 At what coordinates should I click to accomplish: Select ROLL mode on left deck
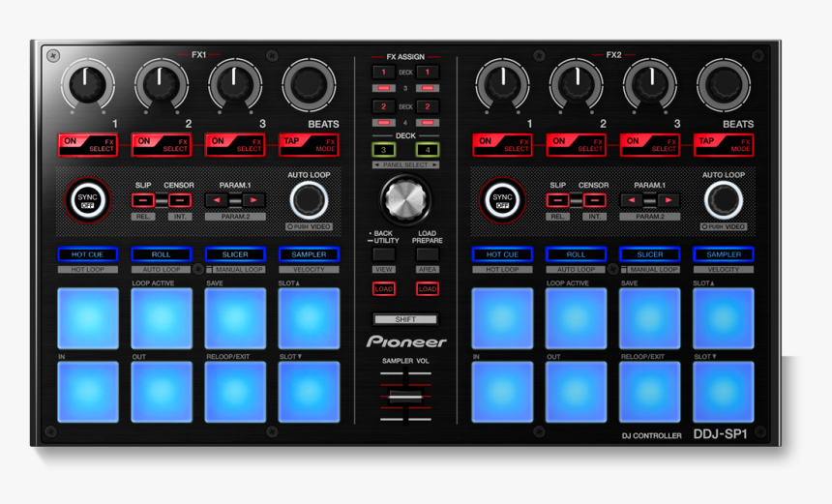click(162, 254)
